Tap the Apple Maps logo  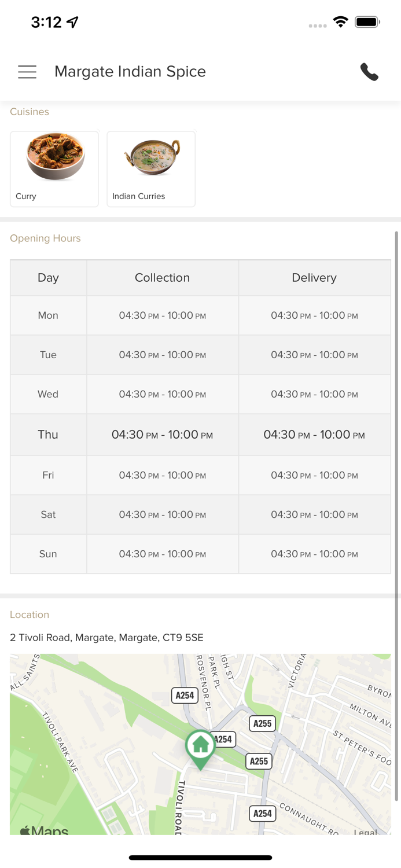tap(45, 830)
